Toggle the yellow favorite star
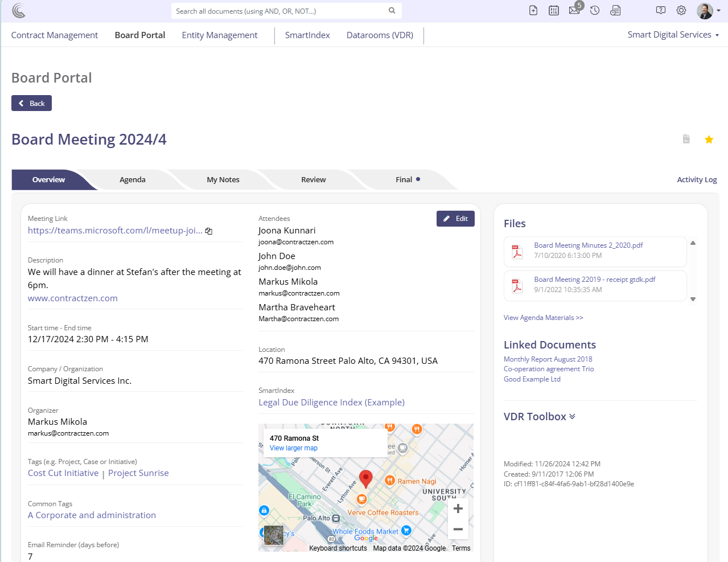 709,140
